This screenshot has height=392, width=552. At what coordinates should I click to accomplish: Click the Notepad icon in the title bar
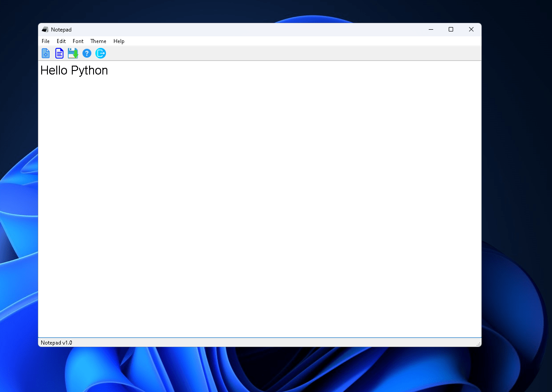click(45, 29)
